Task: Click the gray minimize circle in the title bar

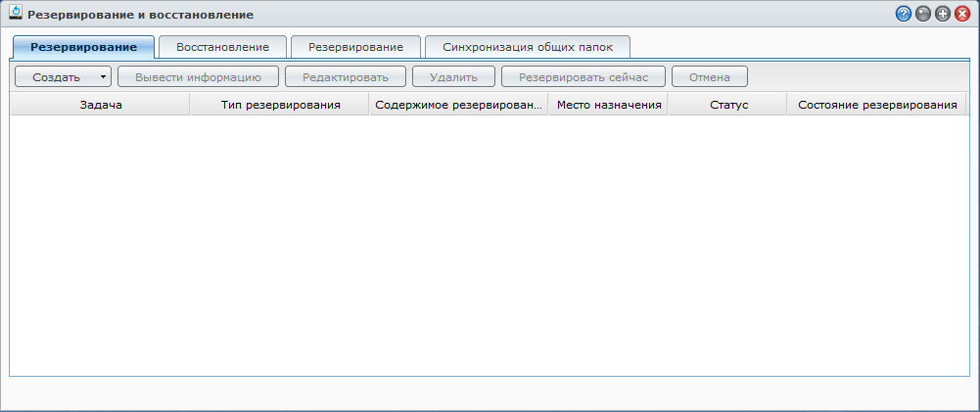Action: tap(922, 15)
